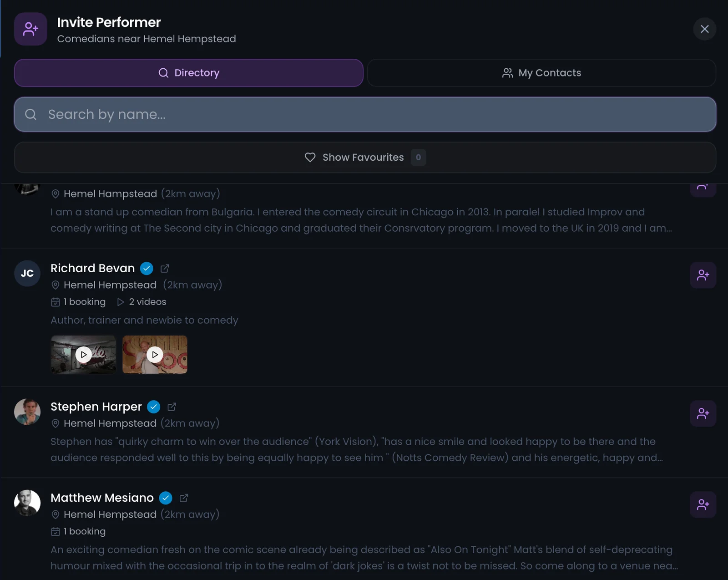
Task: Invite Stephen Harper using the person-add icon
Action: click(703, 413)
